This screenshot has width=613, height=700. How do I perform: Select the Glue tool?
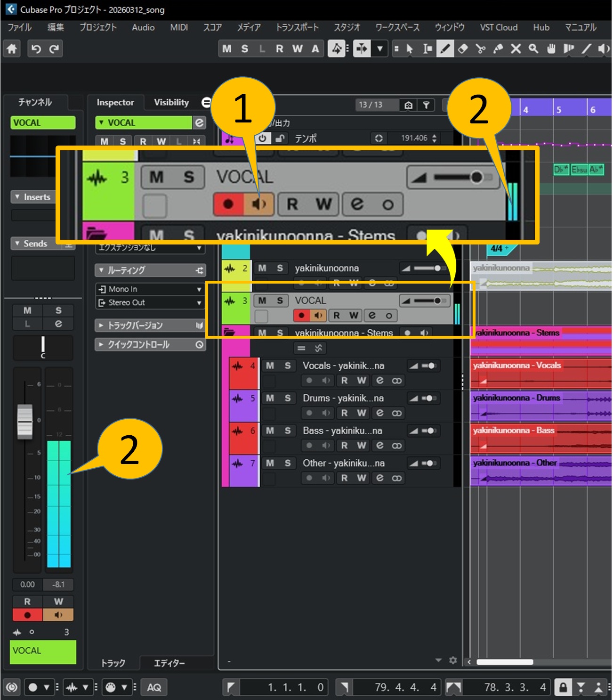pos(498,49)
